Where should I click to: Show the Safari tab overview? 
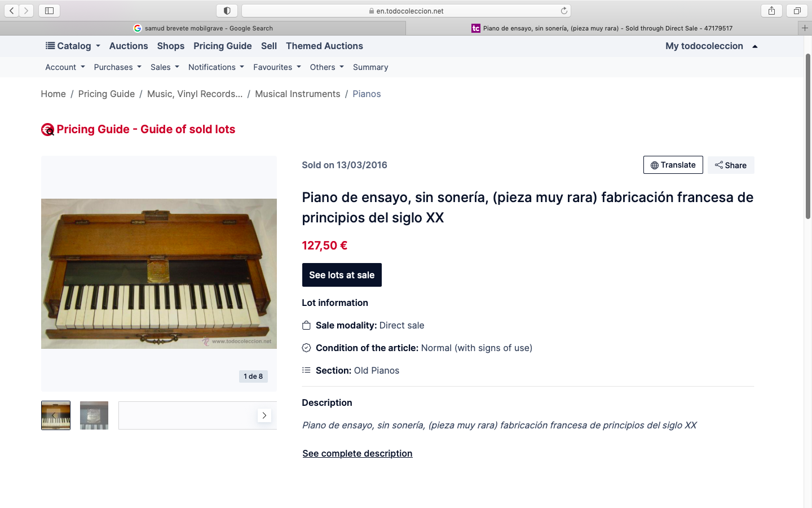pyautogui.click(x=797, y=11)
